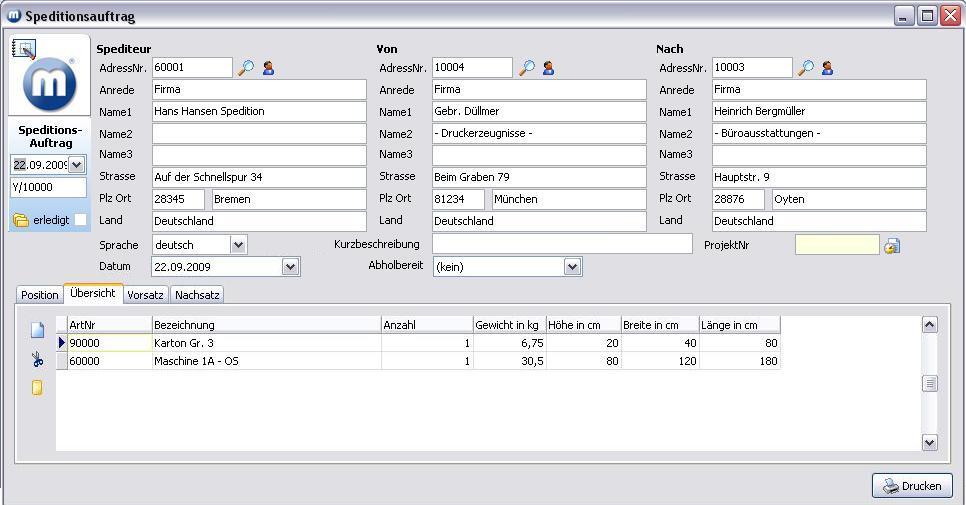
Task: Open the Abholbereit dropdown
Action: coord(572,267)
